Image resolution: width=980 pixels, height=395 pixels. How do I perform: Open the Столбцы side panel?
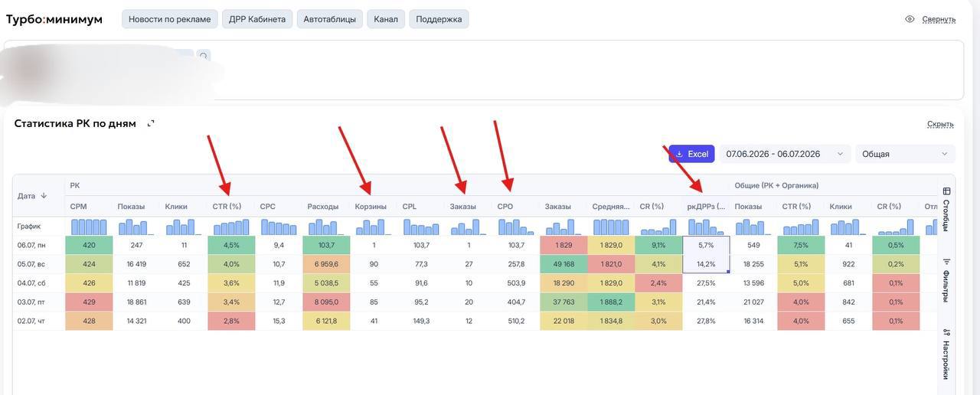(946, 209)
